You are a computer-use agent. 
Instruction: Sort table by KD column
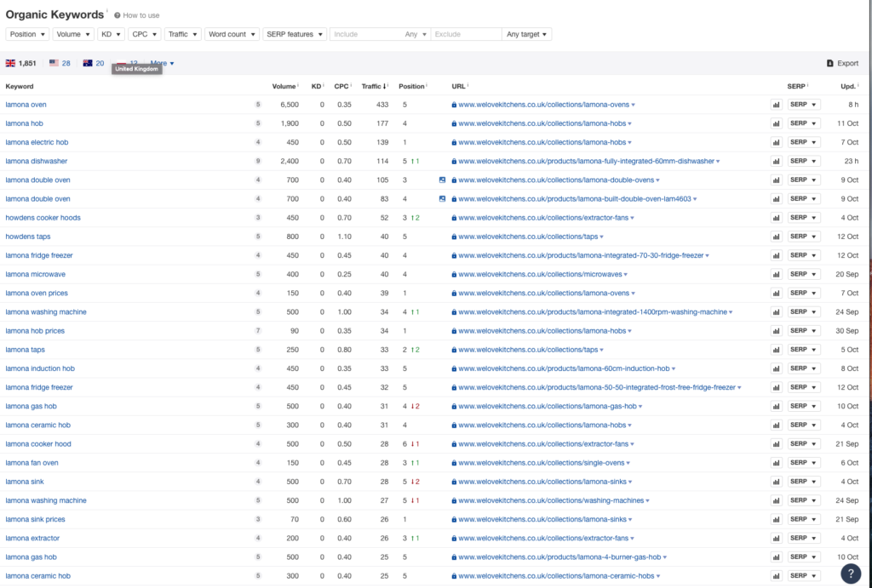click(316, 86)
